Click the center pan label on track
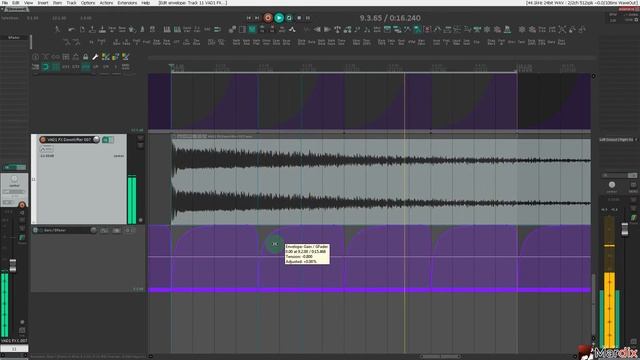Image resolution: width=640 pixels, height=360 pixels. pos(118,156)
